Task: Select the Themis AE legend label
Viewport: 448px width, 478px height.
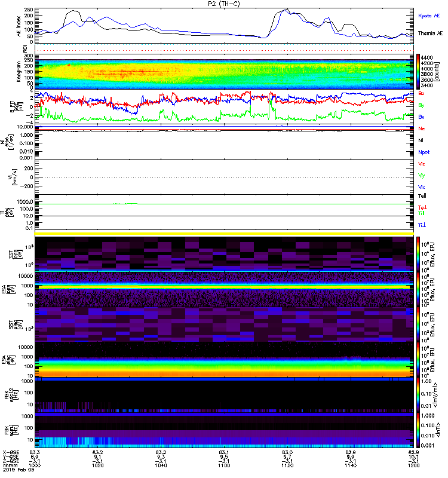Action: [430, 33]
